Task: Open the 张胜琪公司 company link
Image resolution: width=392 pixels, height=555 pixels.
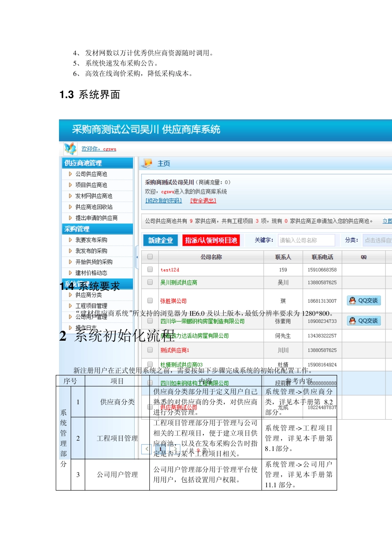Action: point(173,301)
